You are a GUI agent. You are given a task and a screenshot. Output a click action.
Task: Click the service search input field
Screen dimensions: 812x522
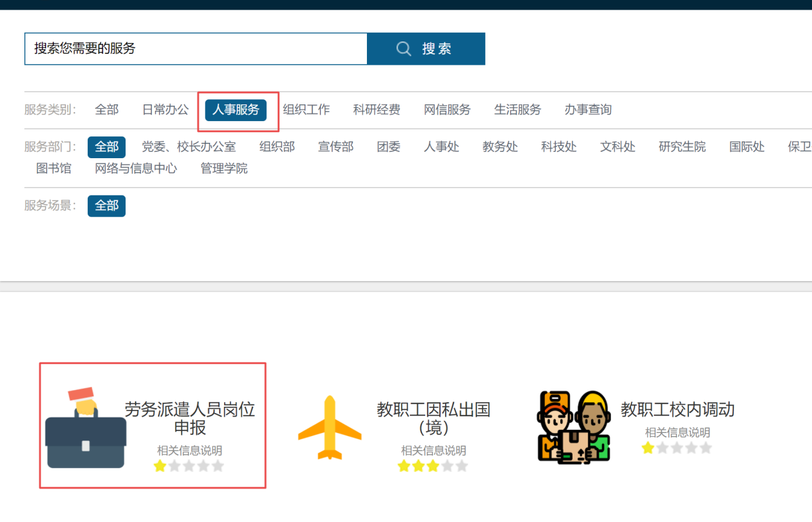point(195,49)
